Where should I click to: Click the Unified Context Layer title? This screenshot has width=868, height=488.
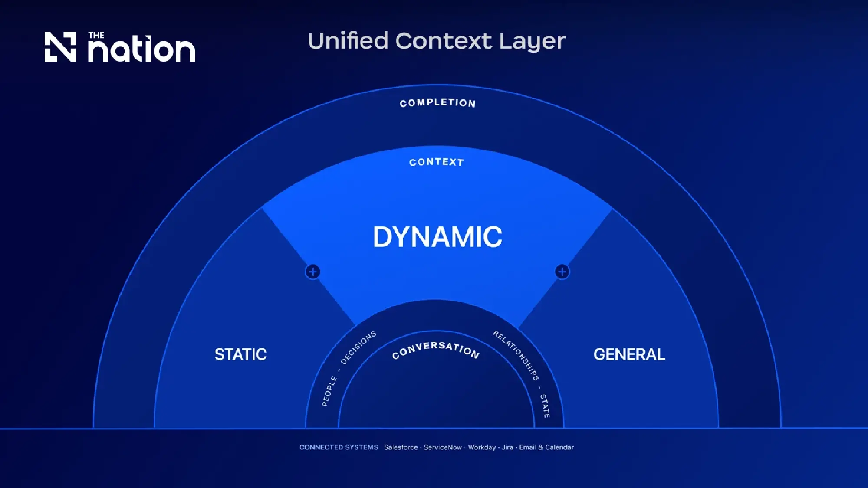[x=437, y=41]
